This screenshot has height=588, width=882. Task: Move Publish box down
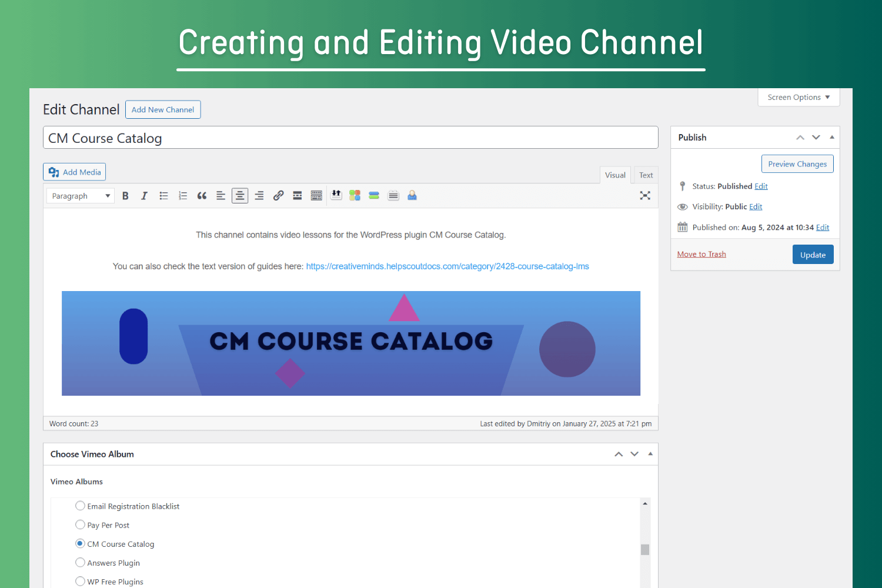[x=816, y=138]
